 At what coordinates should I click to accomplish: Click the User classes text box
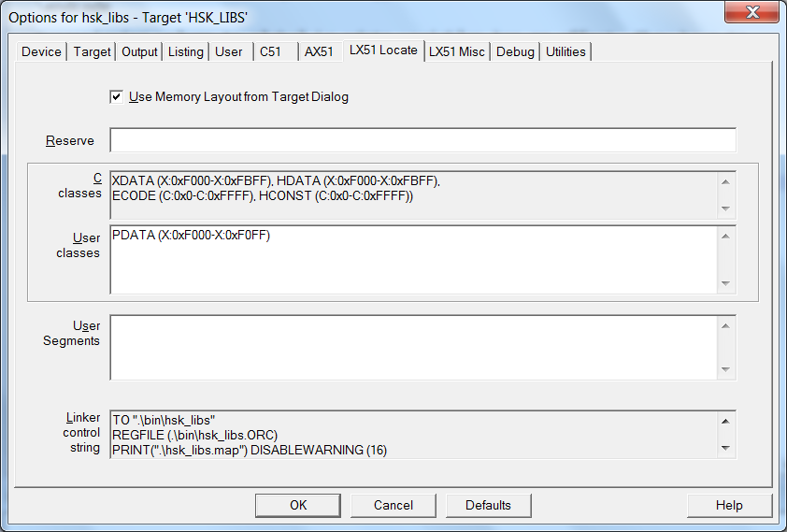414,260
